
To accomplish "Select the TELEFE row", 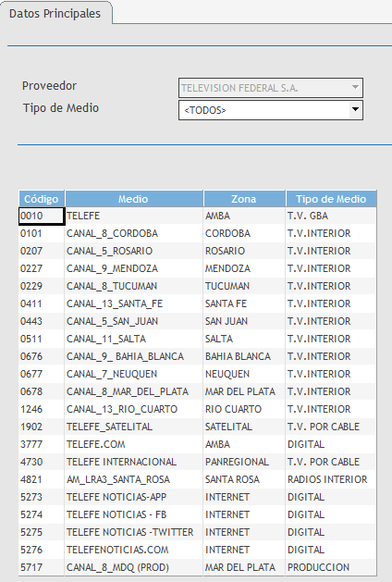I will click(197, 216).
